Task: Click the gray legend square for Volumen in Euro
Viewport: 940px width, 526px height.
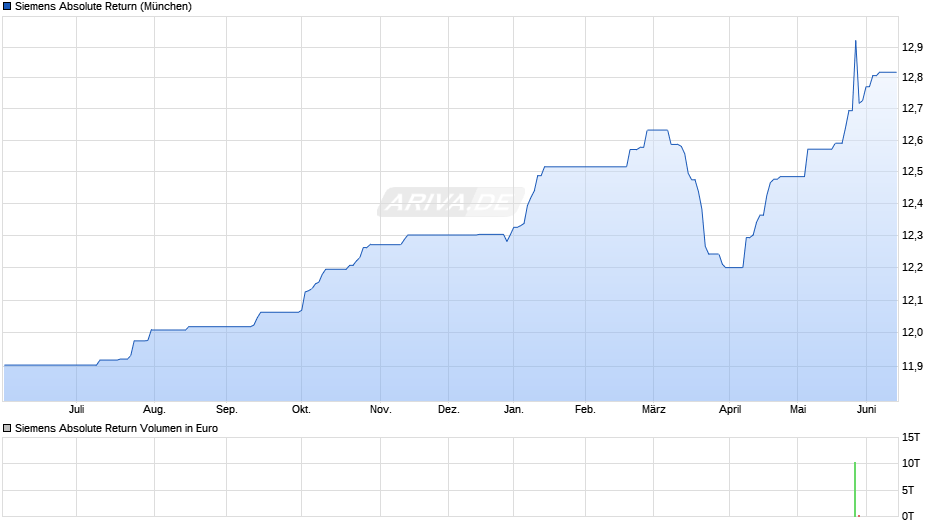Action: (x=7, y=428)
